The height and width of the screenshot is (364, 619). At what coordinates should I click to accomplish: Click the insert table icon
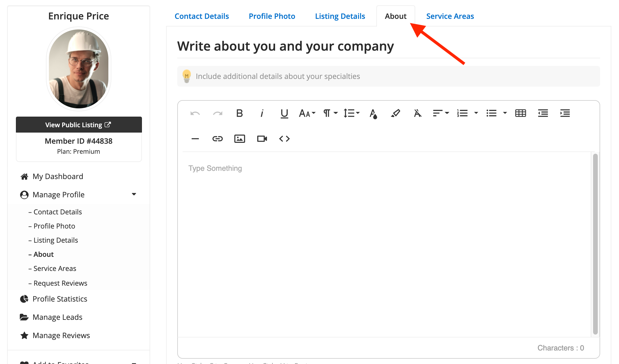coord(520,113)
